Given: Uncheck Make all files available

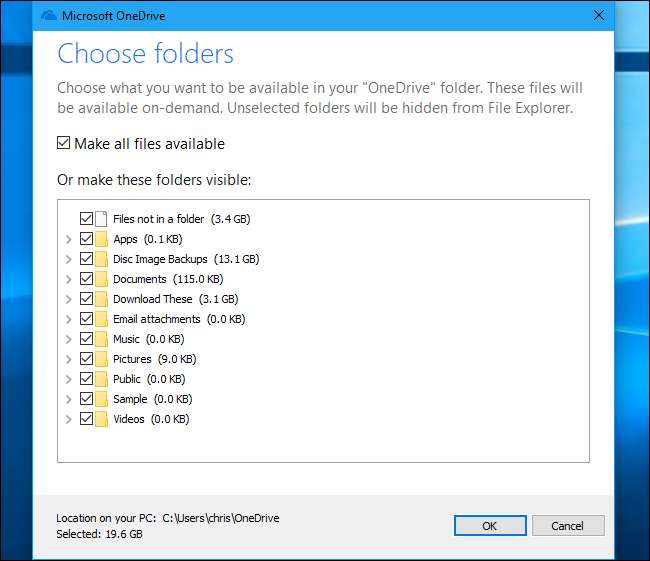Looking at the screenshot, I should pos(65,144).
